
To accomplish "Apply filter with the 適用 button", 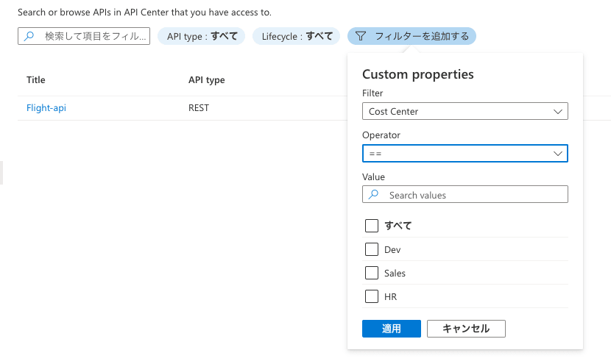I will point(391,329).
